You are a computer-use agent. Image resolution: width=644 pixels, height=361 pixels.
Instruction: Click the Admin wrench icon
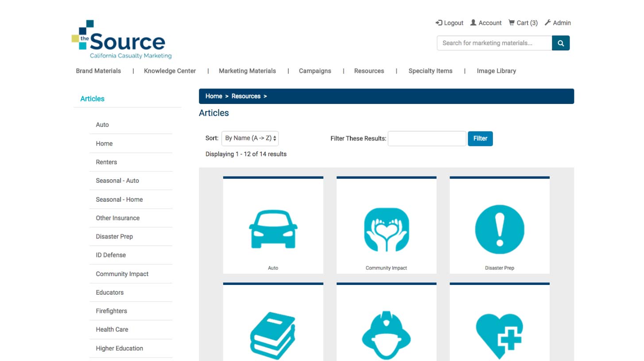tap(547, 23)
